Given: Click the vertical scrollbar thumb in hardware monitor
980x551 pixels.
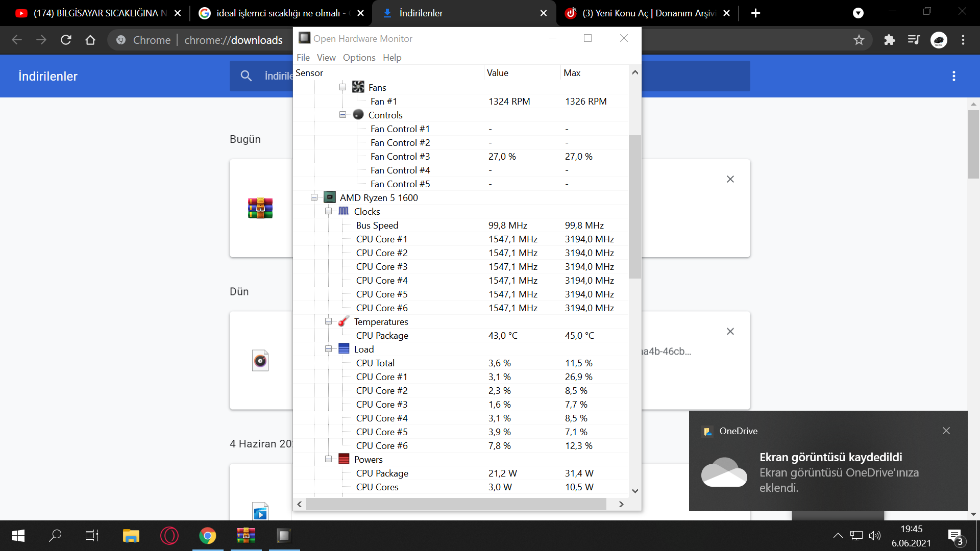Looking at the screenshot, I should pos(635,207).
